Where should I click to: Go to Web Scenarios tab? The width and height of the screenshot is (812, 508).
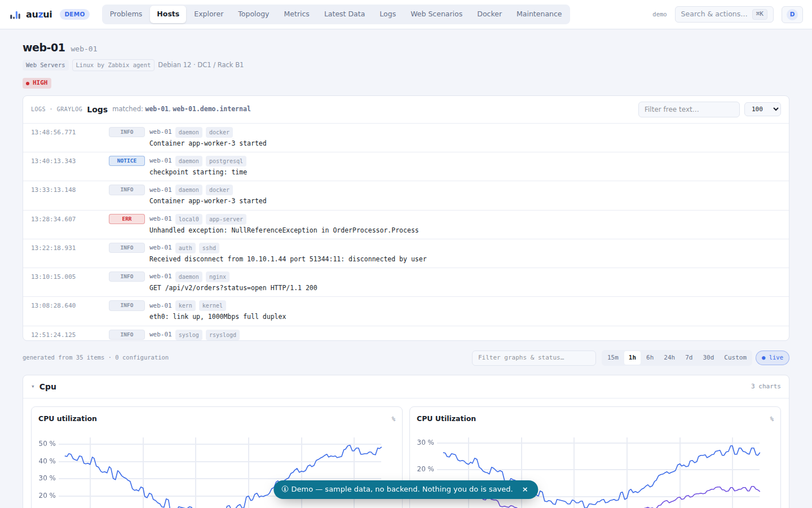(436, 14)
